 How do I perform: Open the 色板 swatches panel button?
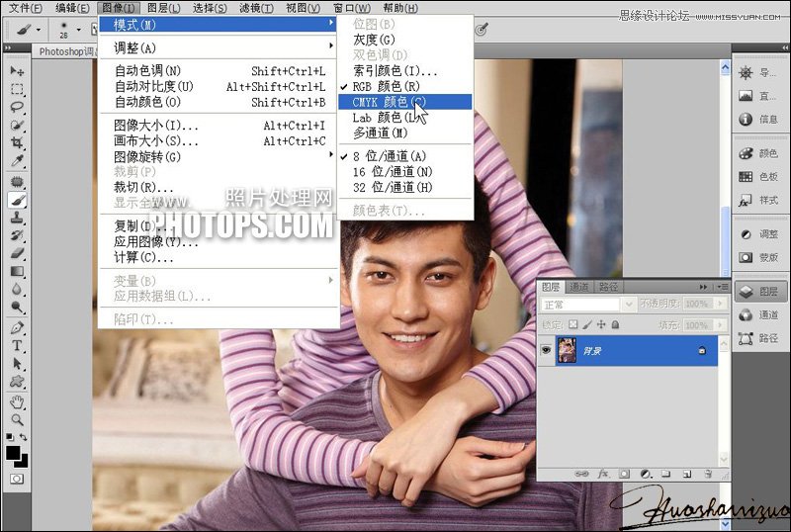pos(758,177)
